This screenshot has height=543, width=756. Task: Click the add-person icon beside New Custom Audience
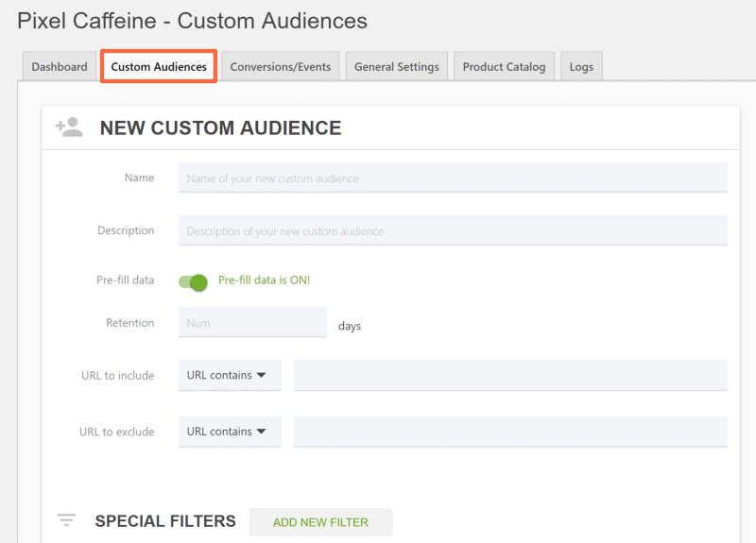tap(69, 127)
